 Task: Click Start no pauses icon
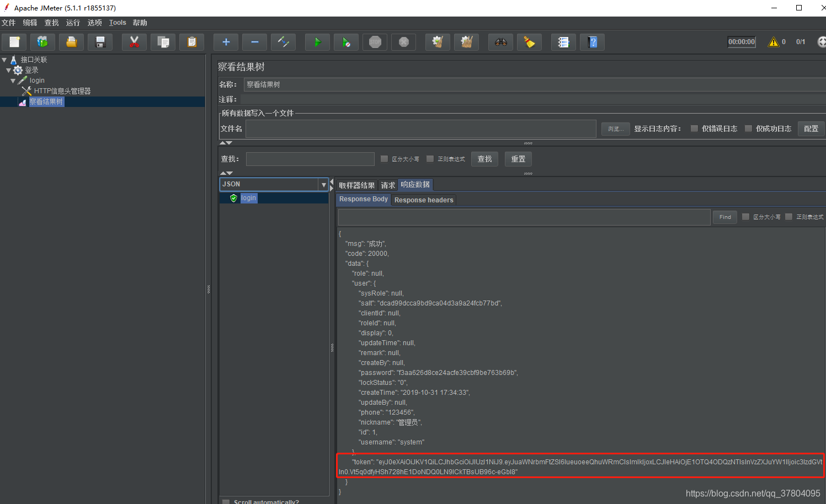[x=346, y=42]
